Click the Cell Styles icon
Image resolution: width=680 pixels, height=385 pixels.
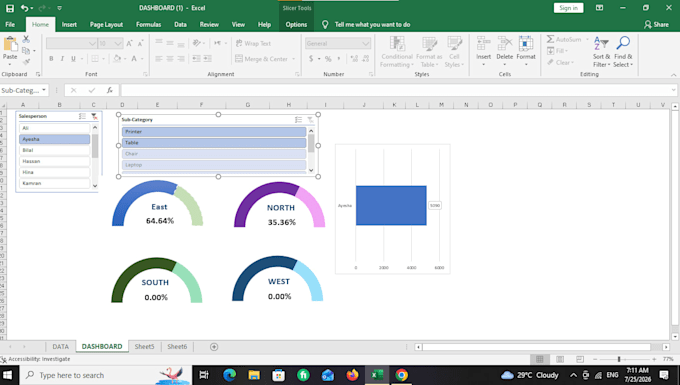click(x=454, y=44)
